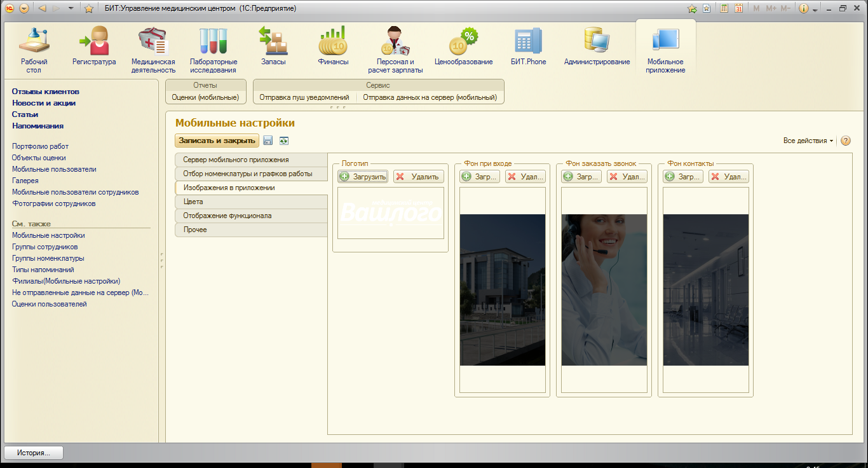Open Галерея in the left navigation panel
868x468 pixels.
(x=25, y=181)
